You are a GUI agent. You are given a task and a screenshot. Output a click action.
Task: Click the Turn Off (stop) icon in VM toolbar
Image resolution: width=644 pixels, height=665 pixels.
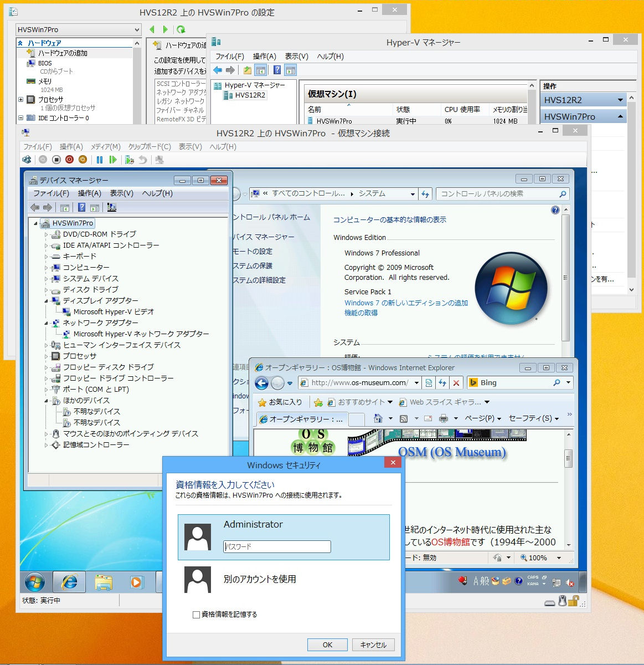(x=56, y=160)
